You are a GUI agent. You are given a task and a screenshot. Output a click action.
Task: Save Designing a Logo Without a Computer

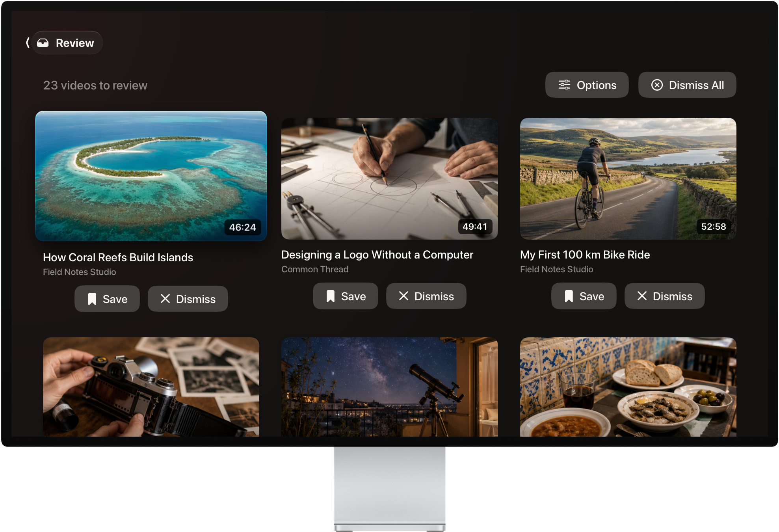[345, 296]
